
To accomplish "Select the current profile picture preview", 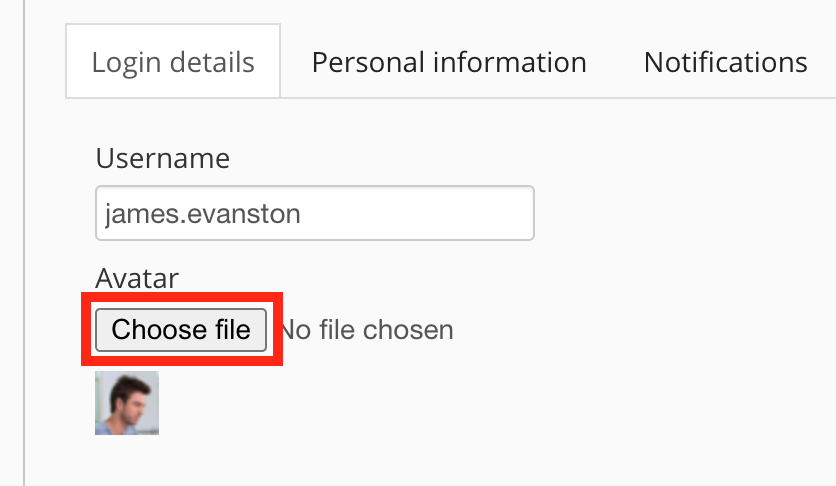I will tap(127, 403).
